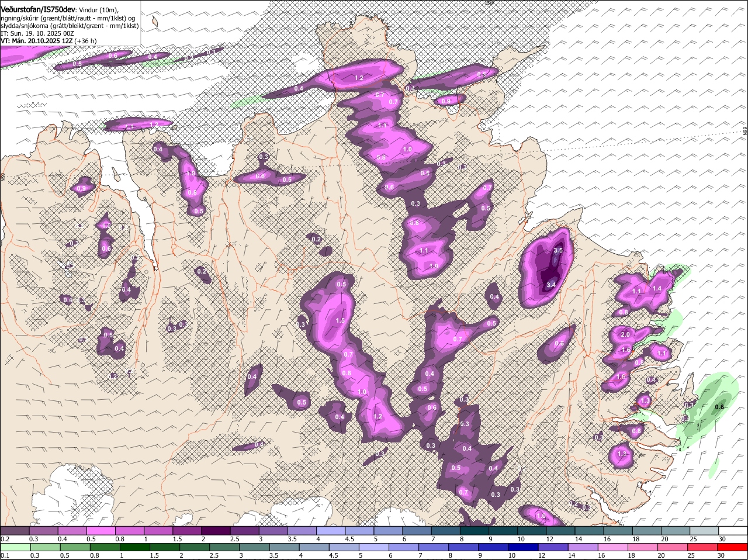Click the 0.1 label in the legend

5,556
